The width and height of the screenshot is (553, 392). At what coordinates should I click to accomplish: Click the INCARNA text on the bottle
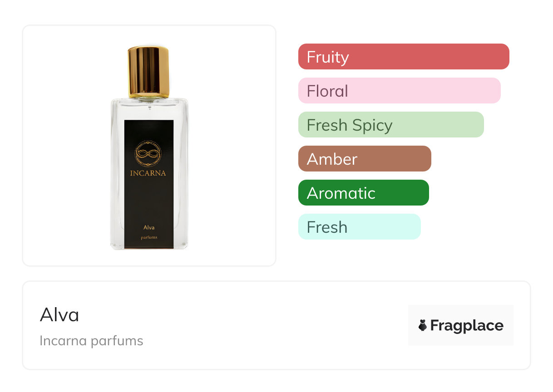[x=148, y=173]
